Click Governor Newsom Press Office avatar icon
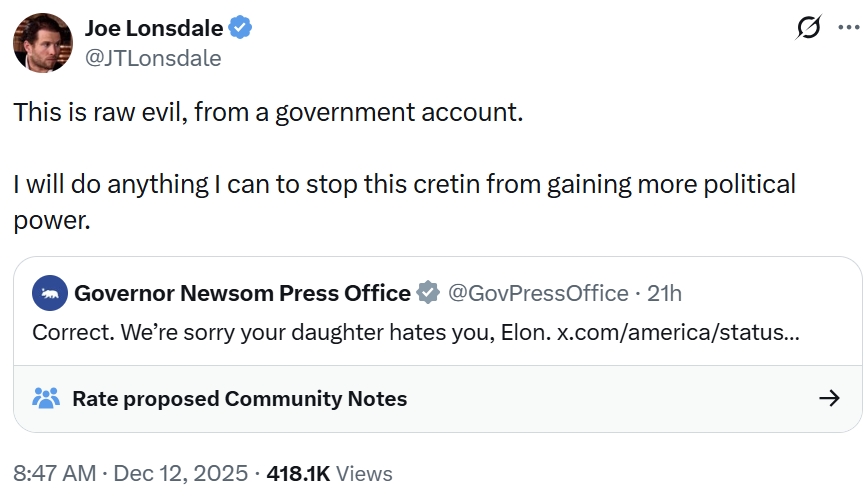 [x=50, y=293]
